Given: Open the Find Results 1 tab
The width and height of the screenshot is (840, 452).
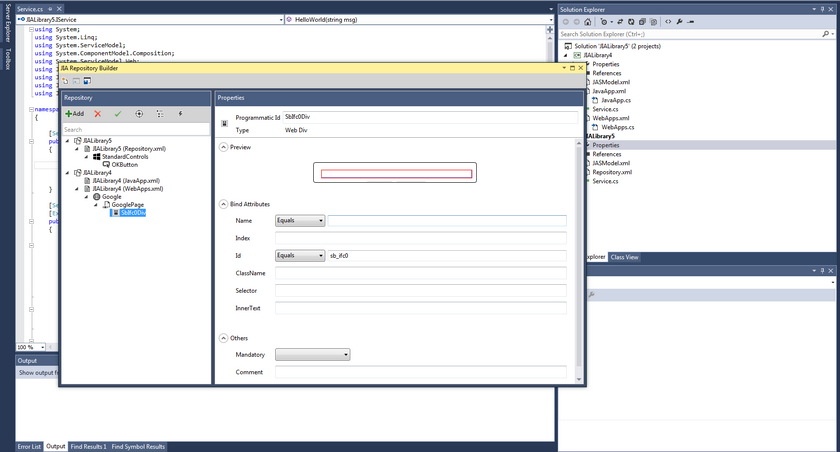Looking at the screenshot, I should (x=88, y=447).
